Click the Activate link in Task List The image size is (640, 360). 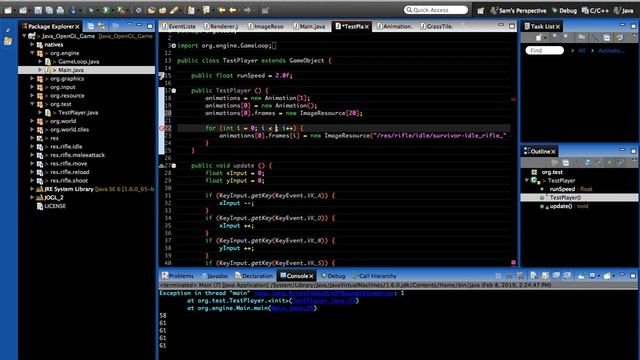pos(611,51)
